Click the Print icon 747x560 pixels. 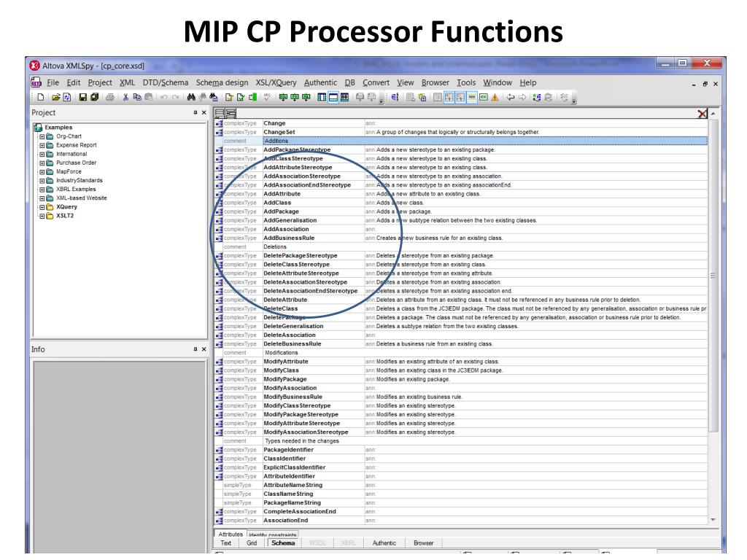pyautogui.click(x=110, y=97)
